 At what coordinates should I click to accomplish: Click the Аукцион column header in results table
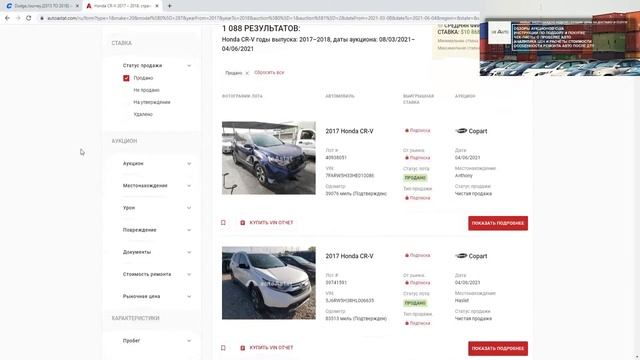point(465,96)
